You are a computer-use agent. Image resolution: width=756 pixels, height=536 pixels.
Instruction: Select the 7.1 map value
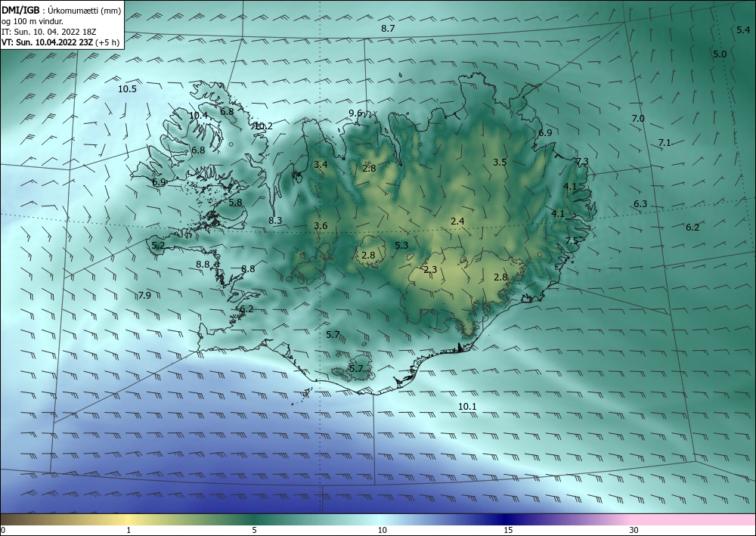(x=665, y=143)
